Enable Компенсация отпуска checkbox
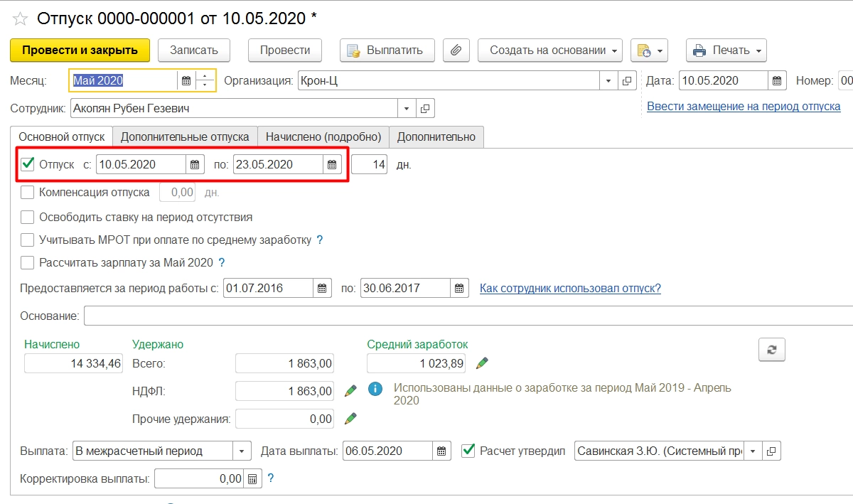853x504 pixels. (28, 192)
